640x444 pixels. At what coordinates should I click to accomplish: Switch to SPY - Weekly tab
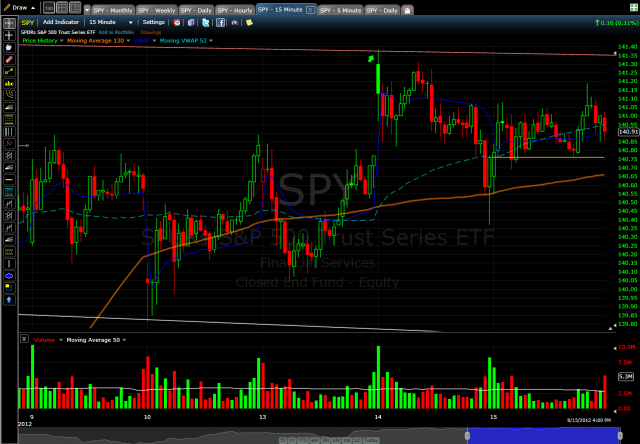click(157, 10)
